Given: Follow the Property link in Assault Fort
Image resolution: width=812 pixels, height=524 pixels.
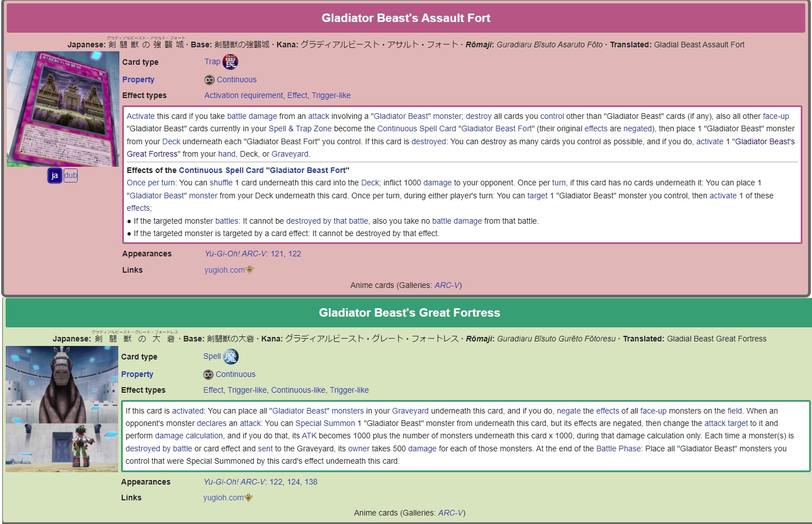Looking at the screenshot, I should pos(138,80).
